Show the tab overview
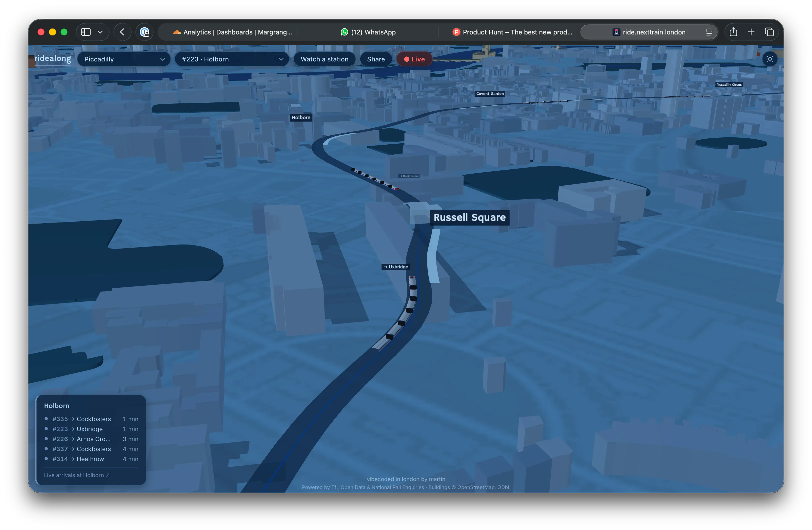This screenshot has width=812, height=530. coord(769,32)
